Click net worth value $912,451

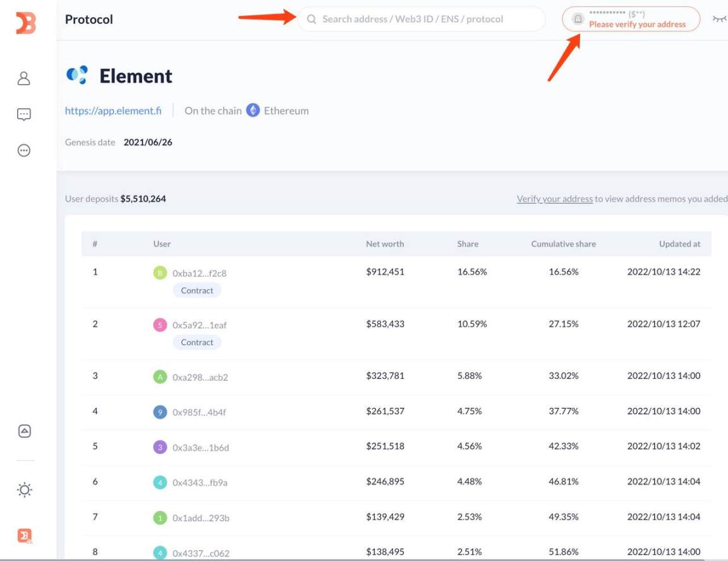(x=385, y=271)
